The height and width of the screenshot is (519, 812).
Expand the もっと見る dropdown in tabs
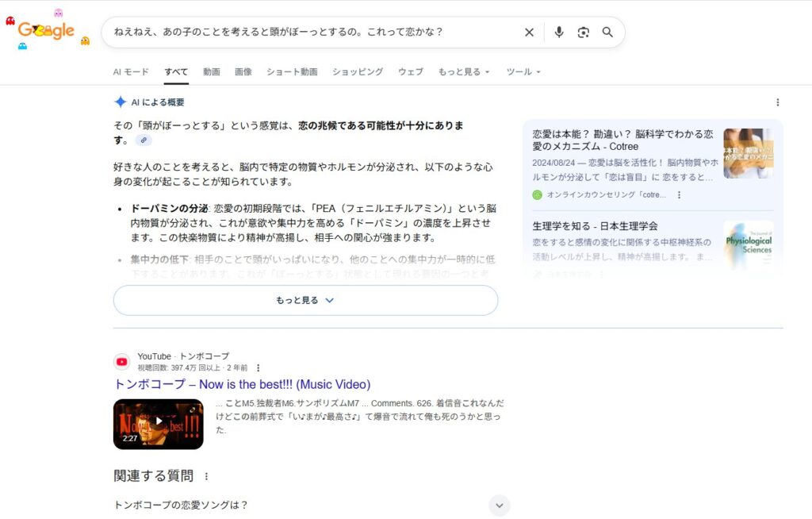coord(464,72)
